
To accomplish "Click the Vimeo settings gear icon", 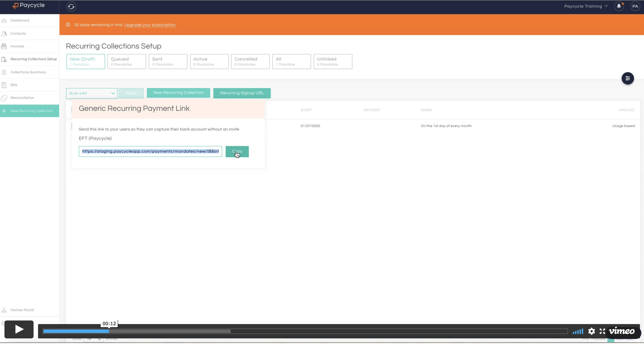I will (x=591, y=331).
